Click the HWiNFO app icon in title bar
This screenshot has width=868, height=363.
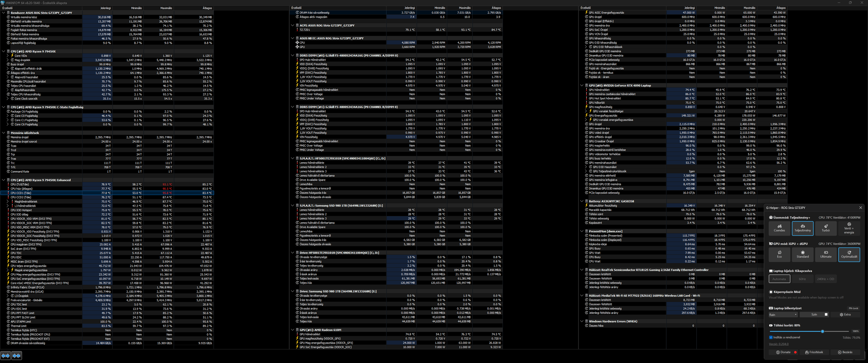click(x=3, y=3)
